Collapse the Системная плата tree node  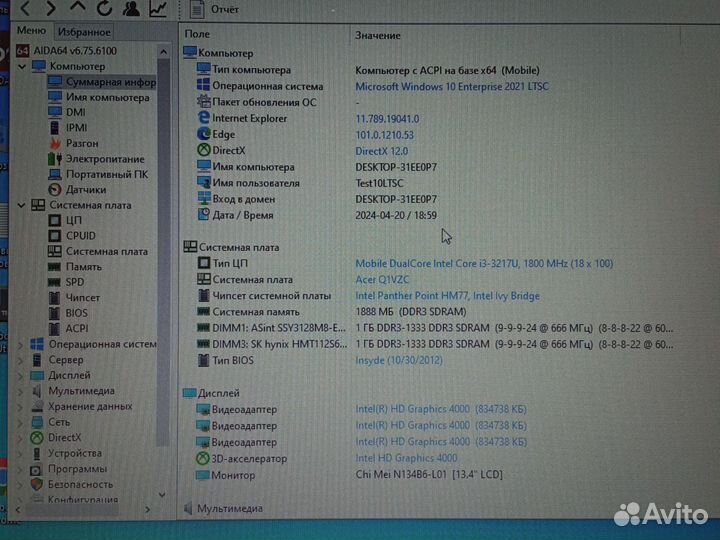[x=22, y=205]
